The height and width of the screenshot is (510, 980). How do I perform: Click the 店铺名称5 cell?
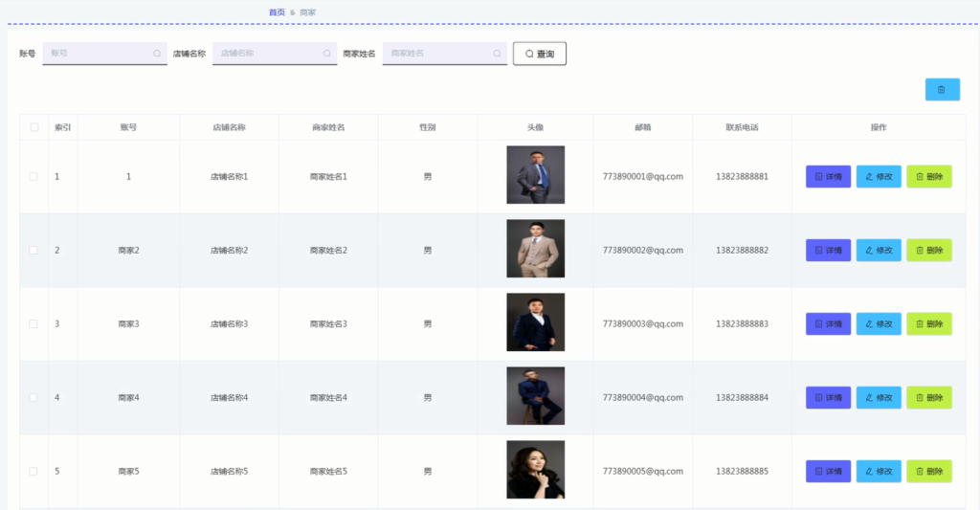click(230, 472)
